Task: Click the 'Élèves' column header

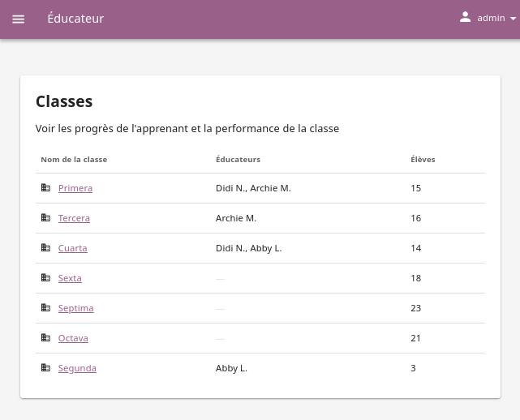Action: pos(423,160)
